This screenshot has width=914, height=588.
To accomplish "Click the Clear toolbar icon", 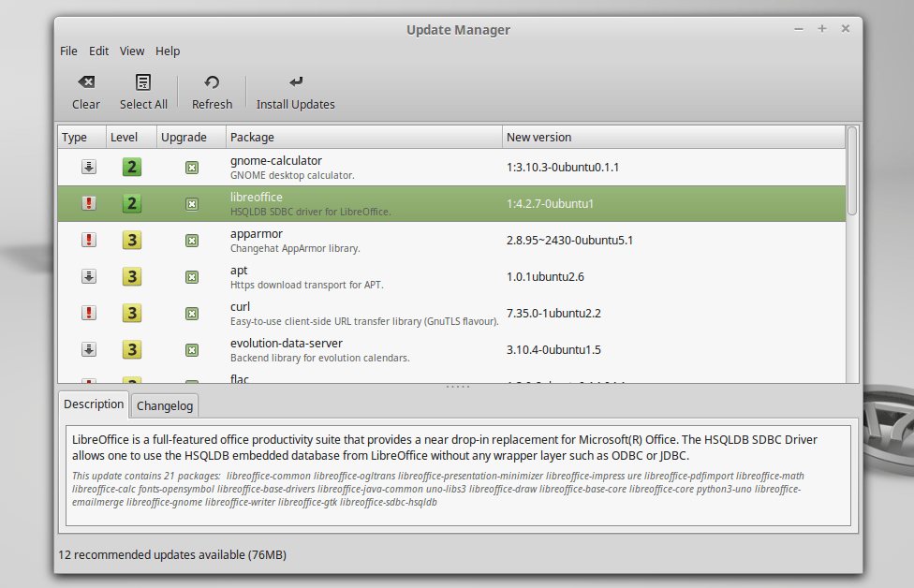I will 85,81.
